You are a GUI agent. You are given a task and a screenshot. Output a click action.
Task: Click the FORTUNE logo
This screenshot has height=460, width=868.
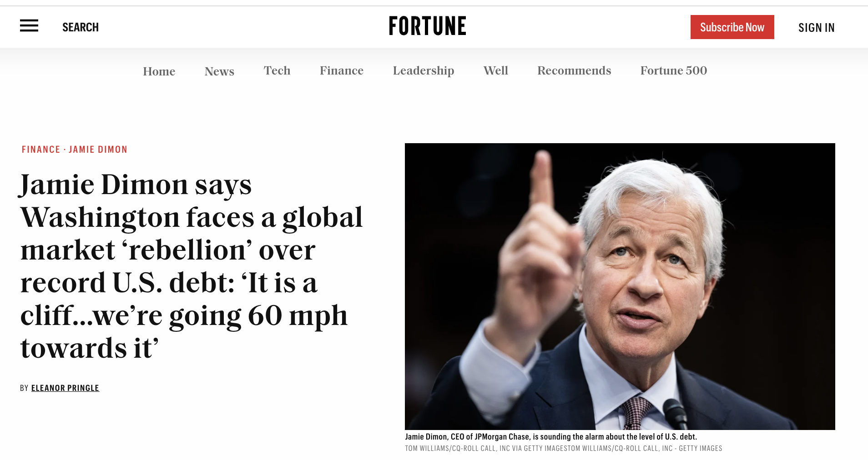(x=427, y=26)
